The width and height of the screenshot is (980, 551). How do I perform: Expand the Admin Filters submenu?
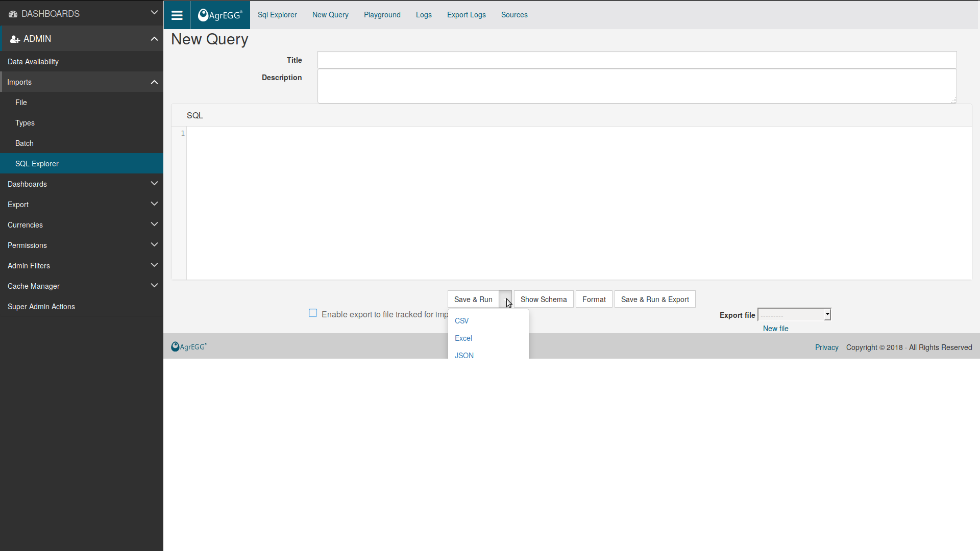tap(154, 265)
